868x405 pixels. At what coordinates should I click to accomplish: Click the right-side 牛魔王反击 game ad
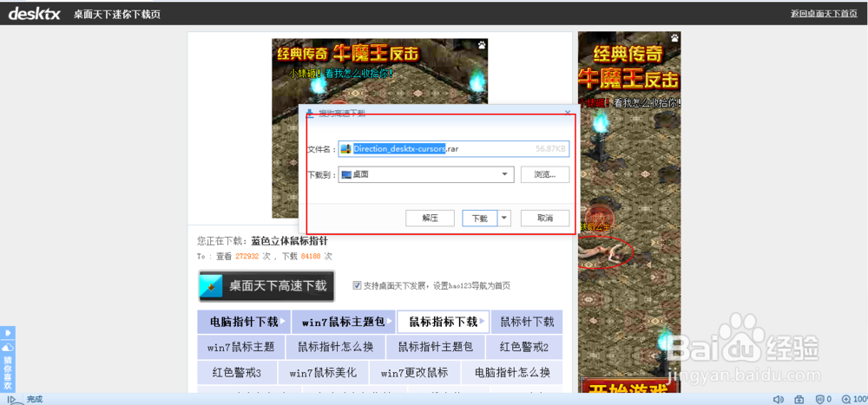(x=629, y=212)
